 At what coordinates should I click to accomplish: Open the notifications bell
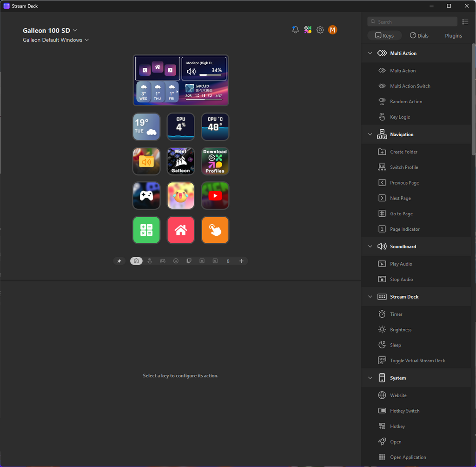tap(295, 29)
